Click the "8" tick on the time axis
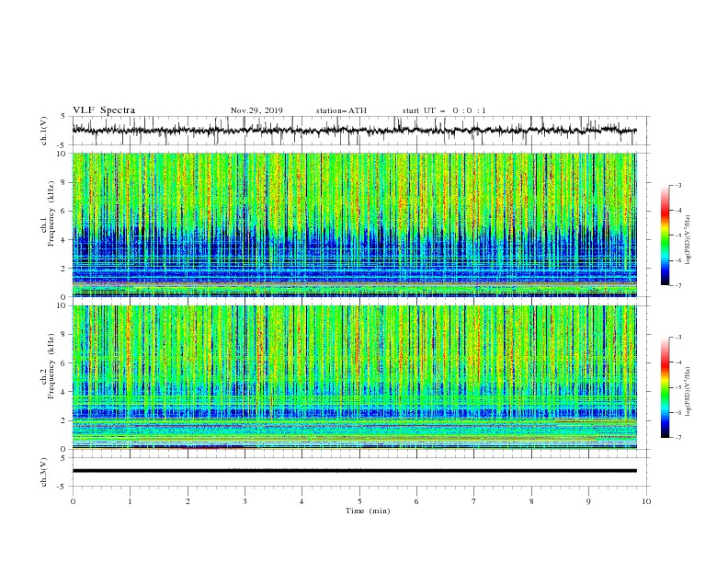728x563 pixels. (531, 501)
